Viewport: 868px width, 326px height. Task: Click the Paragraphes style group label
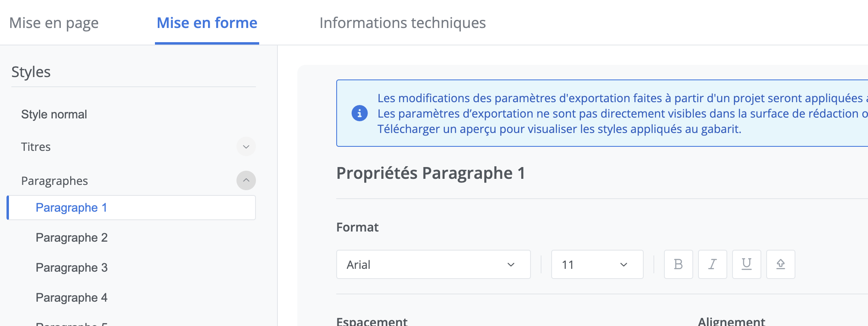[x=54, y=181]
